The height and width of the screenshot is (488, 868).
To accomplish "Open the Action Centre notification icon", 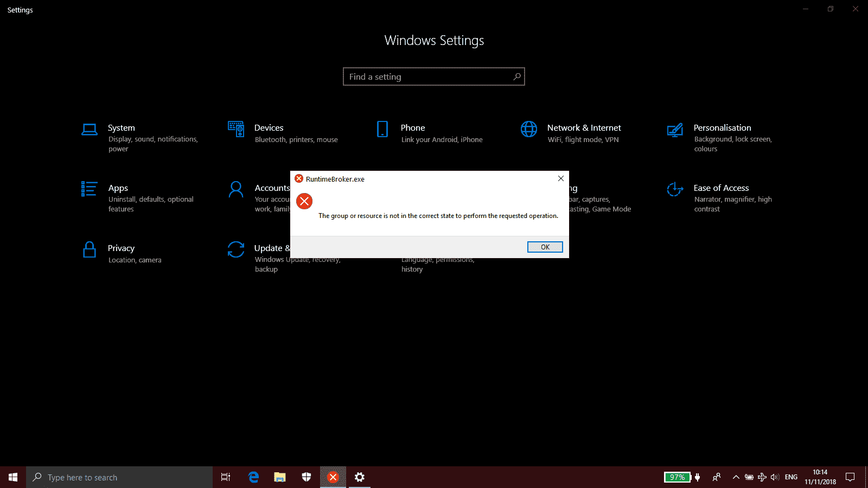I will point(850,477).
